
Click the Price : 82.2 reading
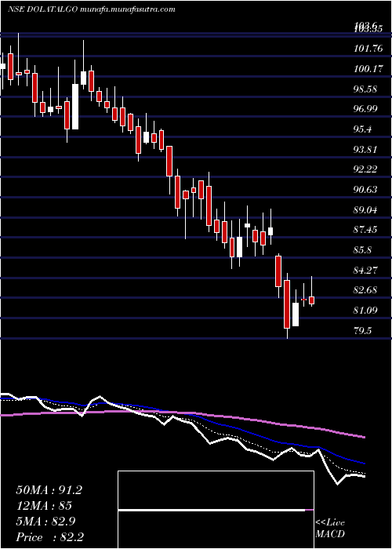click(x=49, y=537)
